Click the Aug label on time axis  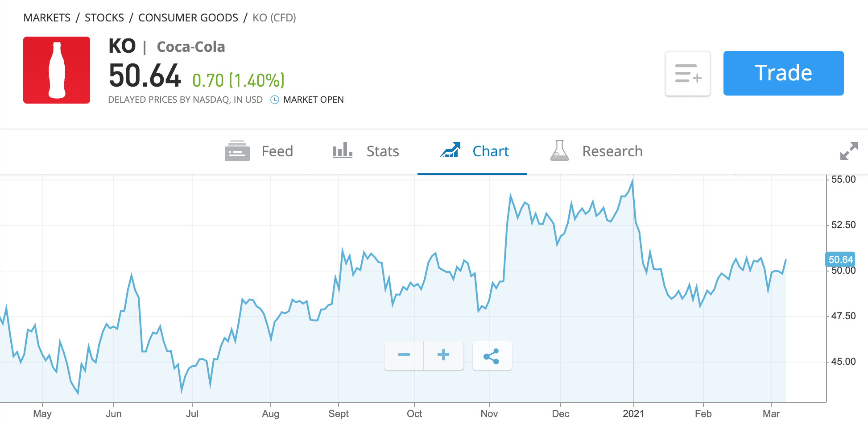coord(271,414)
